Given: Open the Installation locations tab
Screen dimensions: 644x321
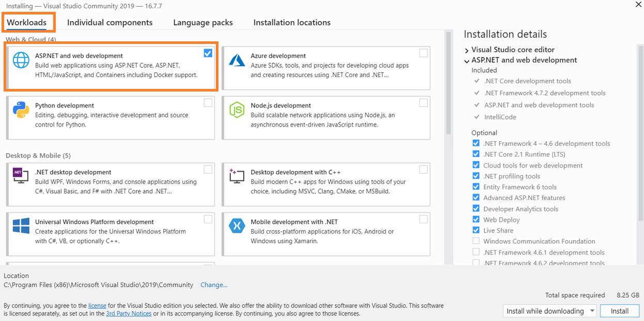Looking at the screenshot, I should [x=292, y=23].
